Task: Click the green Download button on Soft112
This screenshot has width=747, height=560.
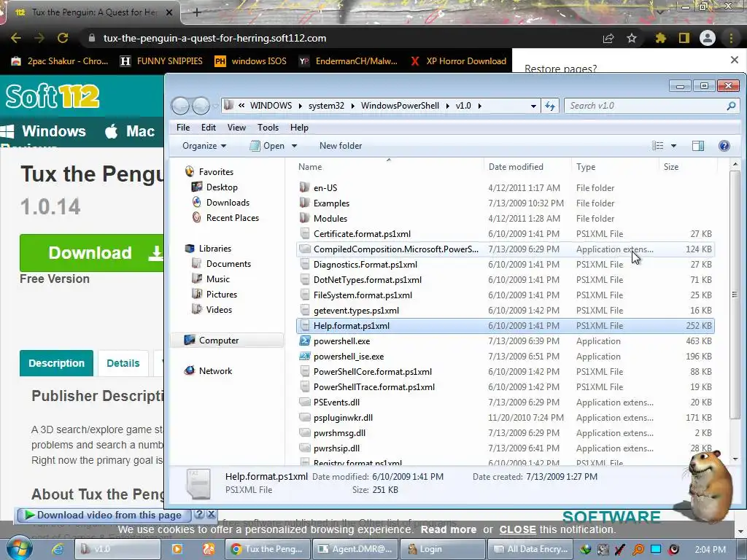Action: [92, 253]
